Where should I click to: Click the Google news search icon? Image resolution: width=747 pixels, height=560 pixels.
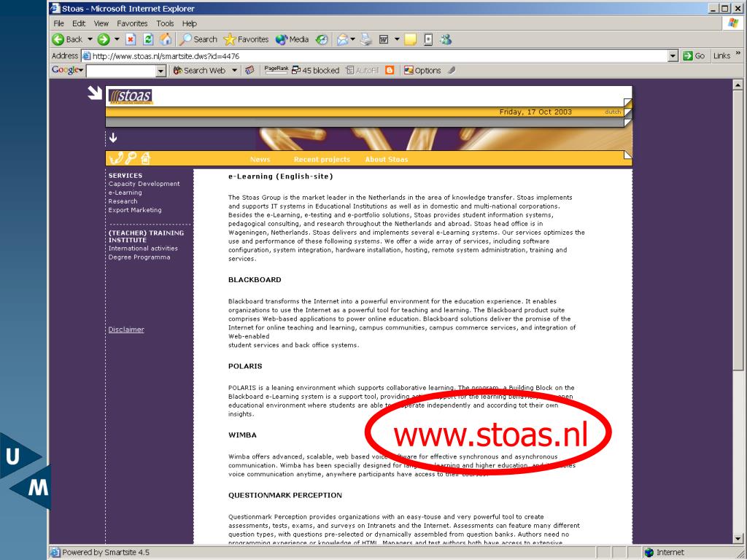(249, 71)
